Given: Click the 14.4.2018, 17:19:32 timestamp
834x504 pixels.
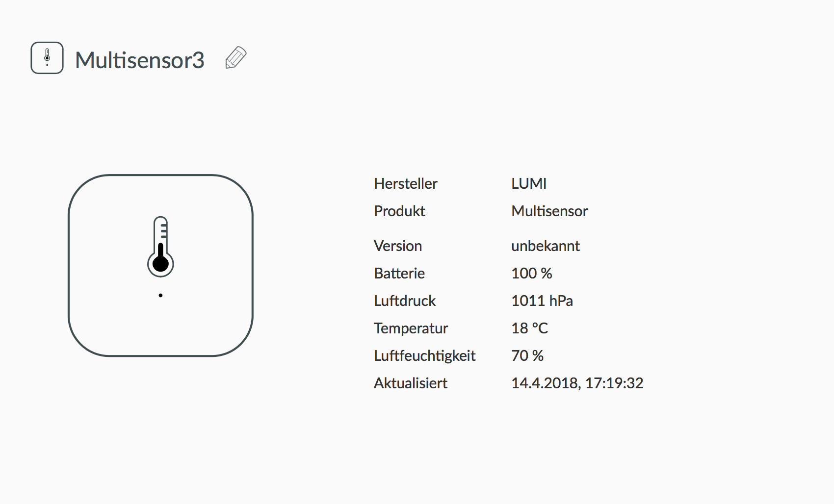Looking at the screenshot, I should tap(577, 383).
